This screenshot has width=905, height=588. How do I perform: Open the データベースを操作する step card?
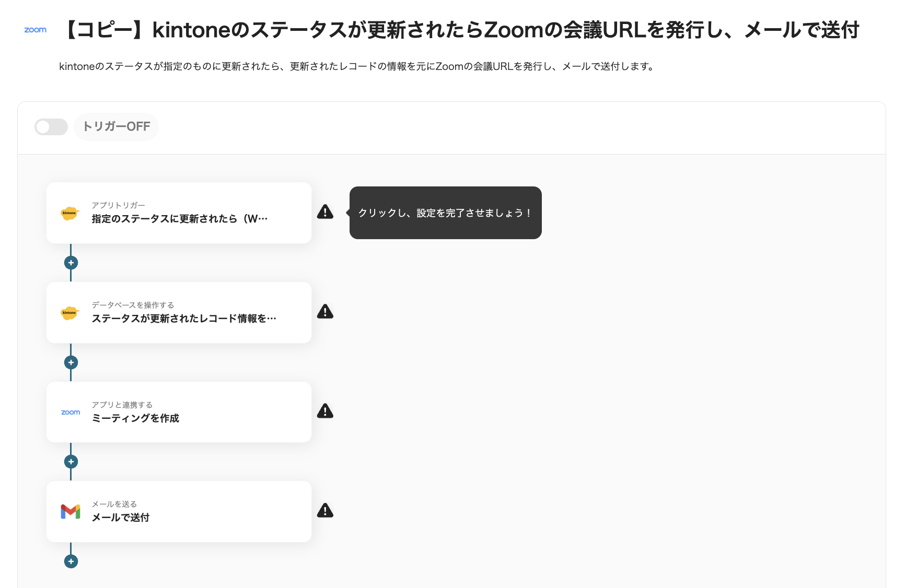pyautogui.click(x=179, y=313)
